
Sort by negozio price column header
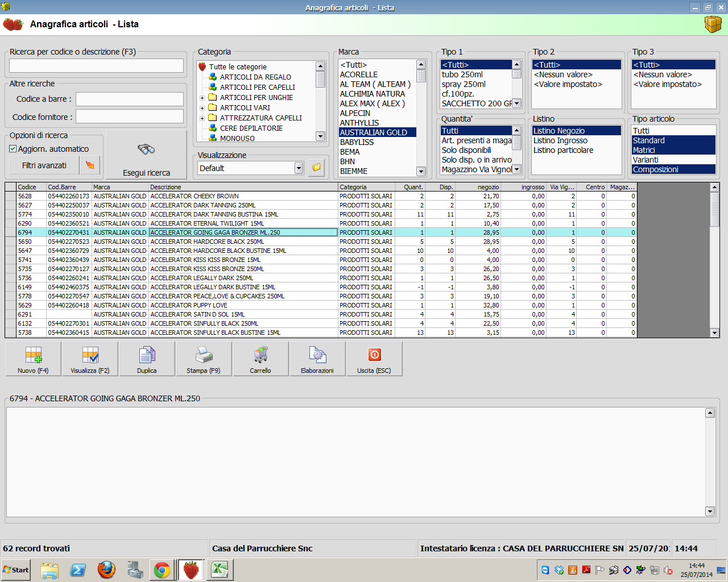pos(478,187)
